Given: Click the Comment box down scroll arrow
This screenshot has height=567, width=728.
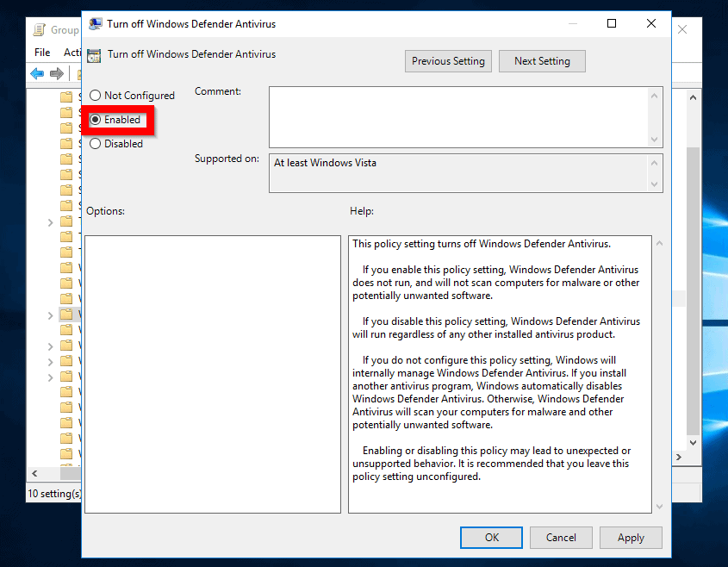Looking at the screenshot, I should click(x=655, y=140).
